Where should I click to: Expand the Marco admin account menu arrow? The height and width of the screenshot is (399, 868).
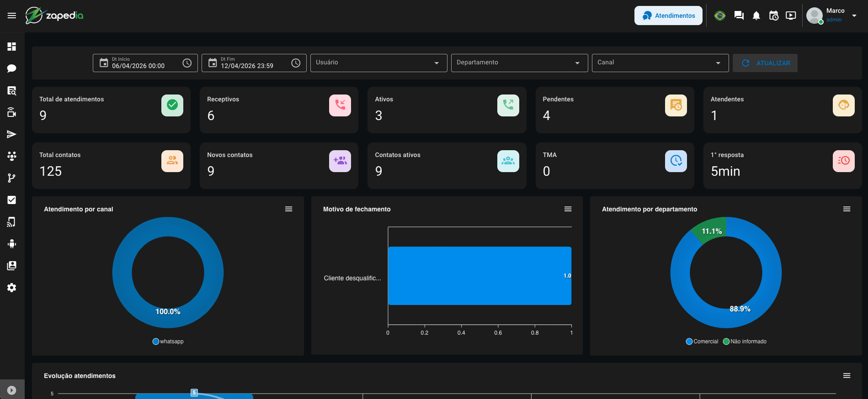click(854, 16)
